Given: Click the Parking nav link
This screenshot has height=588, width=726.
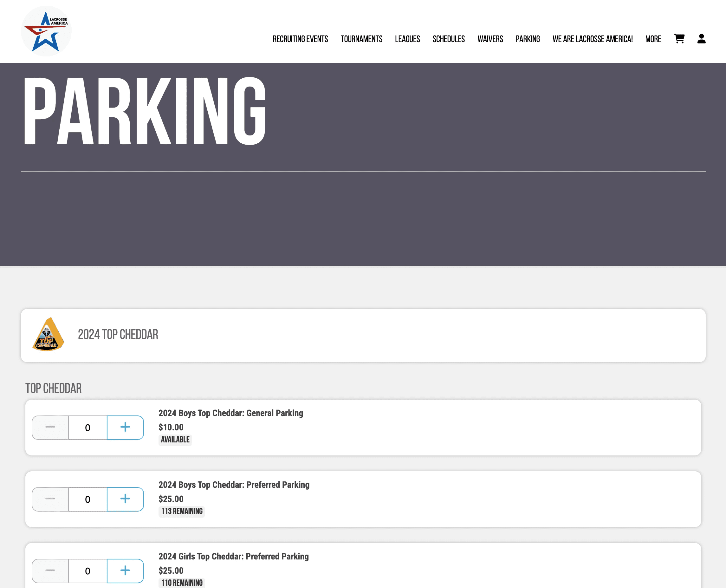Looking at the screenshot, I should 528,39.
